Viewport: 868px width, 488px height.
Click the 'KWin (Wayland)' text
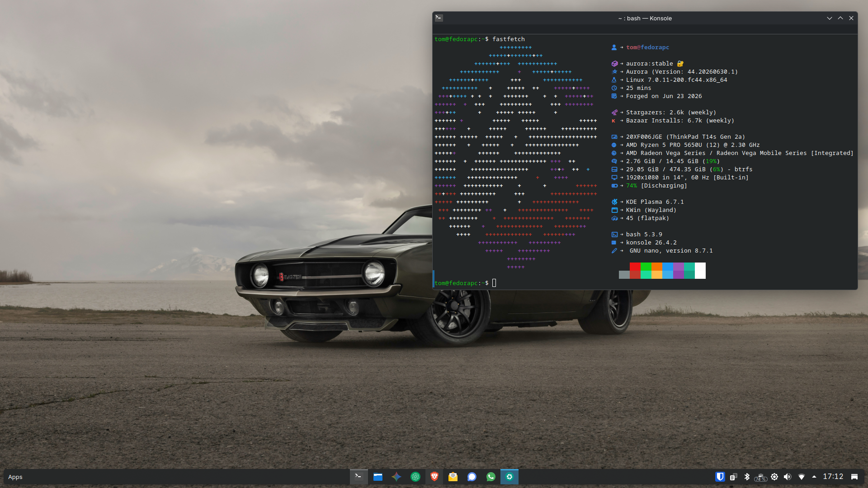click(651, 210)
